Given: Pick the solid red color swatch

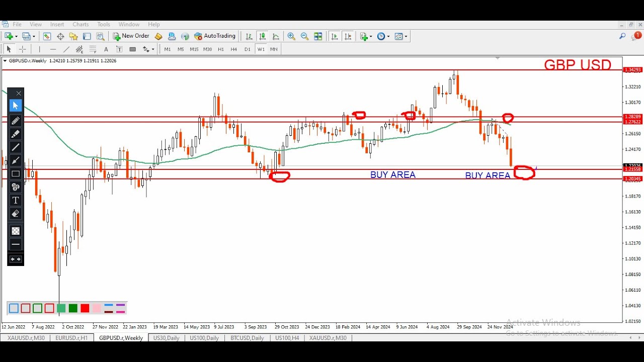Looking at the screenshot, I should pos(85,308).
